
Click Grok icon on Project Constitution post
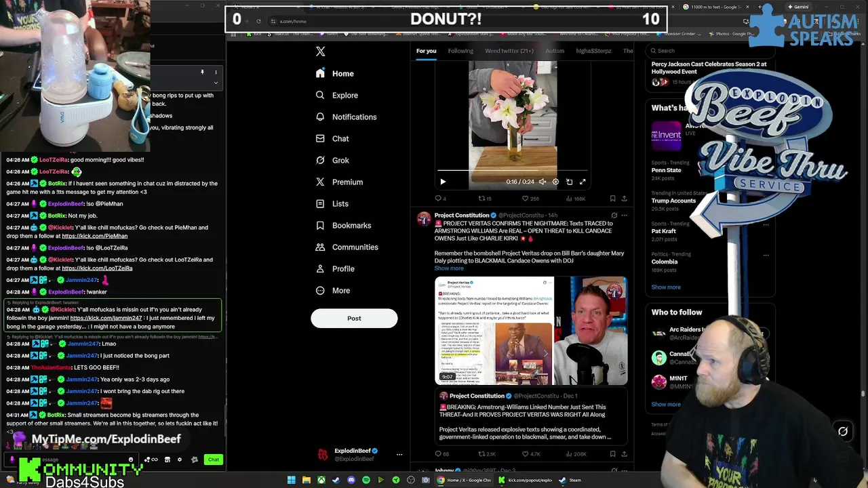[614, 216]
